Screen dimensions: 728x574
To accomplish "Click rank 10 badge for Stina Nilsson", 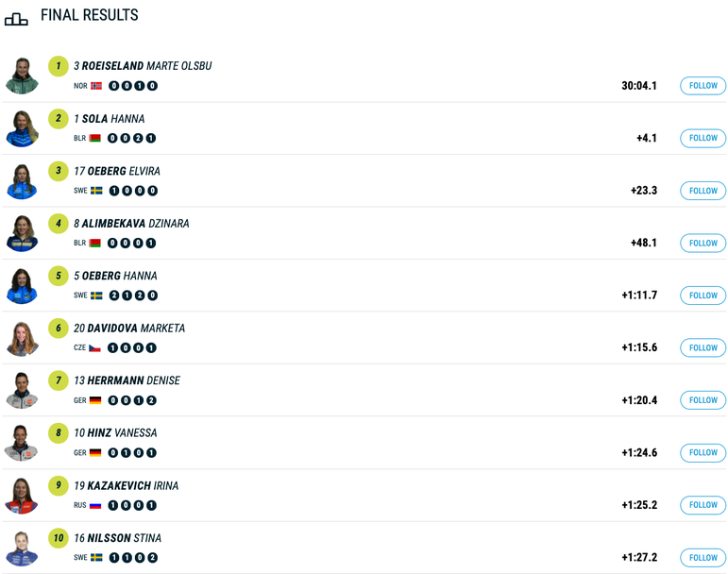I will pos(59,538).
